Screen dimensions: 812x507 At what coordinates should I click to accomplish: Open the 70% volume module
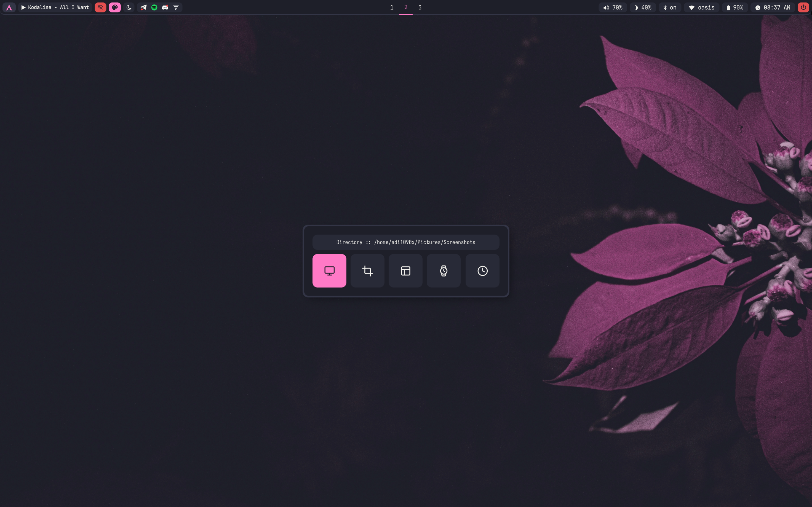click(613, 7)
